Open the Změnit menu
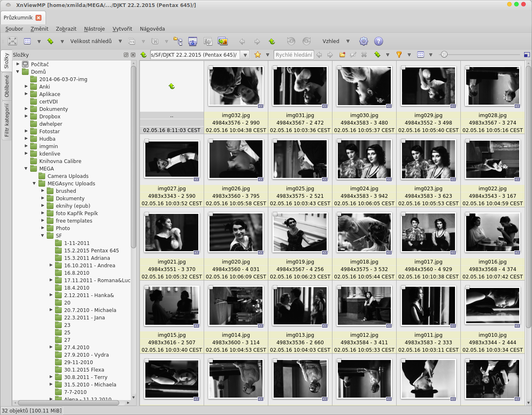532x415 pixels. 39,29
